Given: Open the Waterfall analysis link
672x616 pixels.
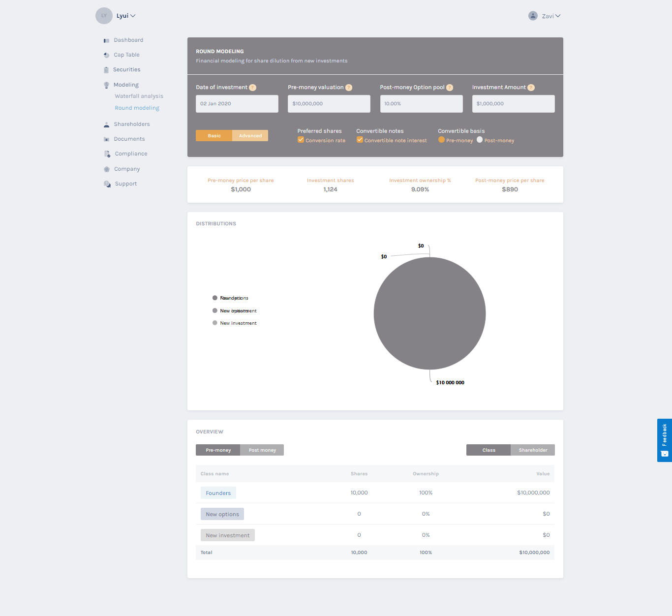Looking at the screenshot, I should [139, 96].
